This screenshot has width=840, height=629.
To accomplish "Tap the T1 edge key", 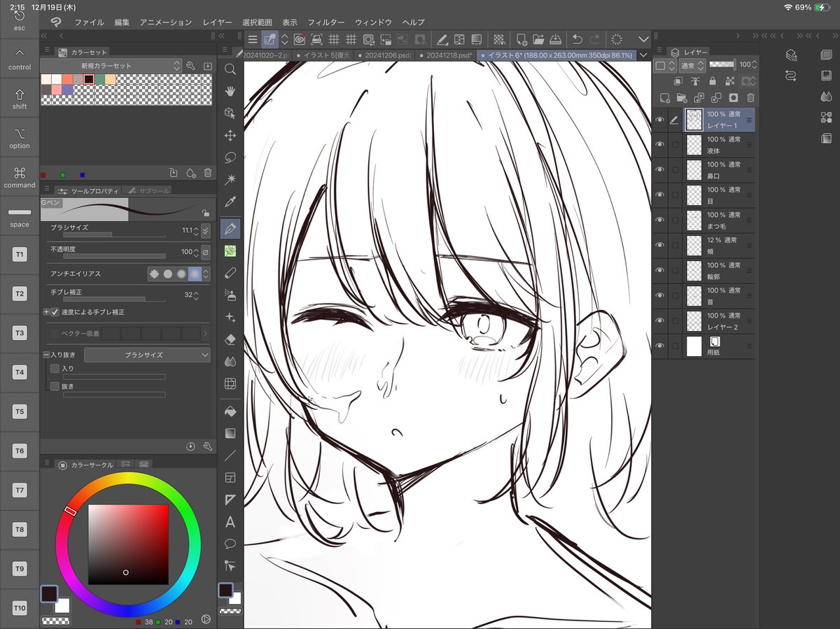I will point(19,255).
